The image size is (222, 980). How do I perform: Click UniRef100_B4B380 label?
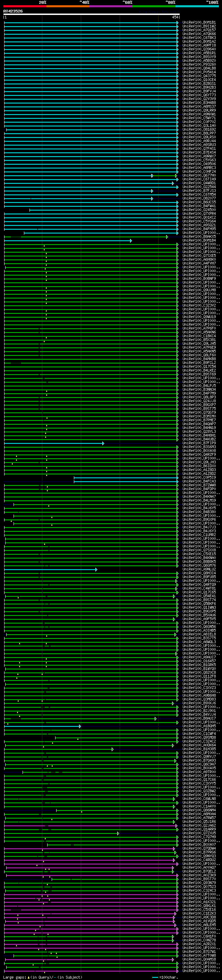click(199, 512)
